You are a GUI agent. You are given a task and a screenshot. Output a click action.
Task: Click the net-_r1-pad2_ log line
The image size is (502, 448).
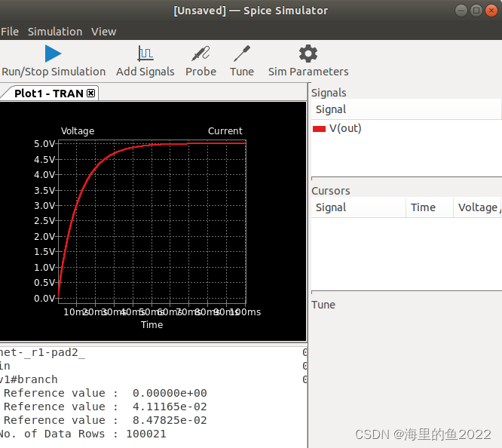coord(42,352)
